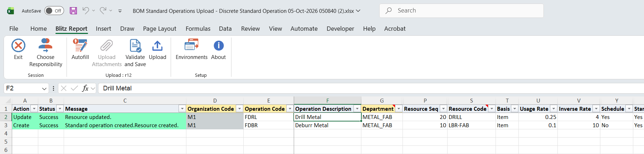Expand the file name dropdown chevron
The image size is (644, 154).
358,11
